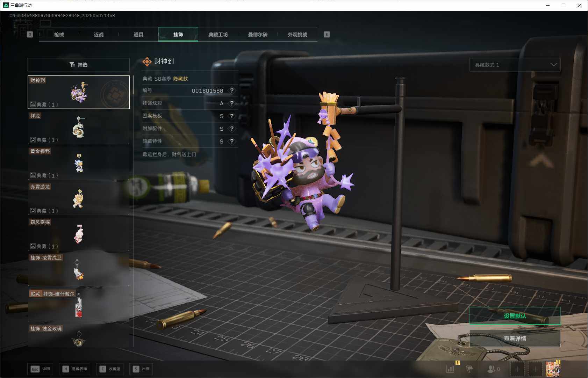This screenshot has height=378, width=588.
Task: Switch to the 近战 tab
Action: pyautogui.click(x=99, y=35)
